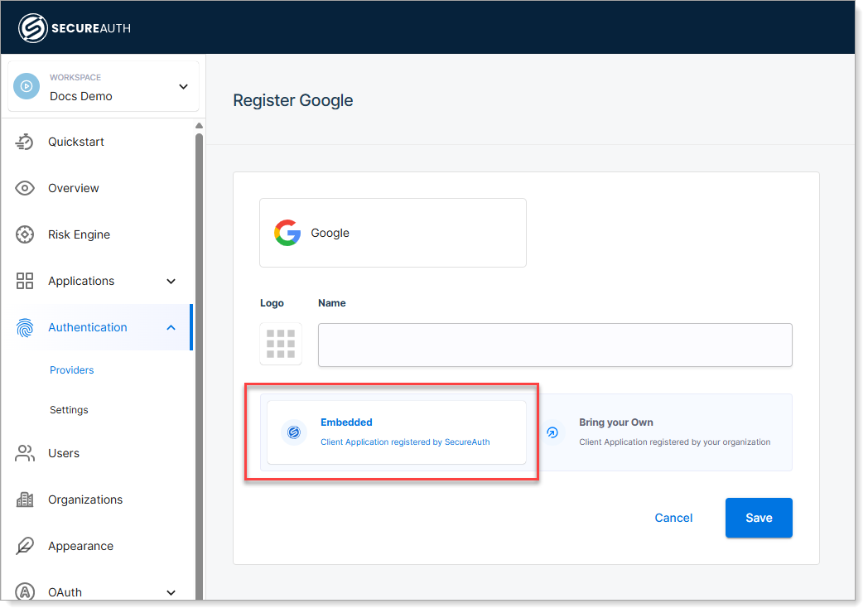Open Appearance settings

[x=80, y=546]
